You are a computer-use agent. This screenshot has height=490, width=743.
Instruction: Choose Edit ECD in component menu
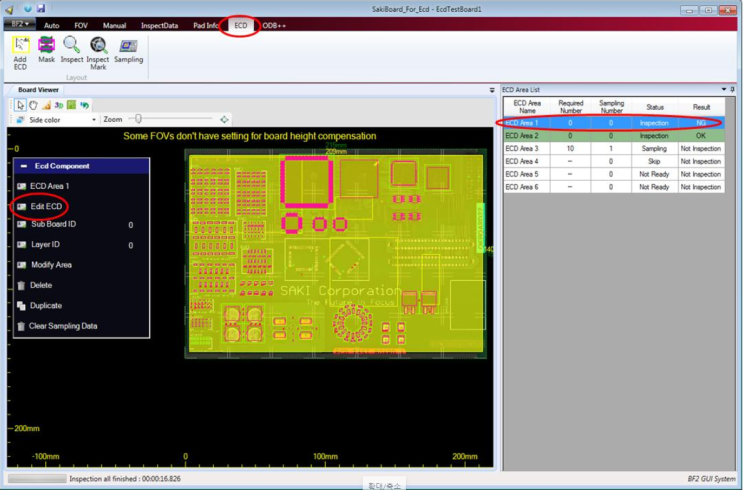click(46, 206)
